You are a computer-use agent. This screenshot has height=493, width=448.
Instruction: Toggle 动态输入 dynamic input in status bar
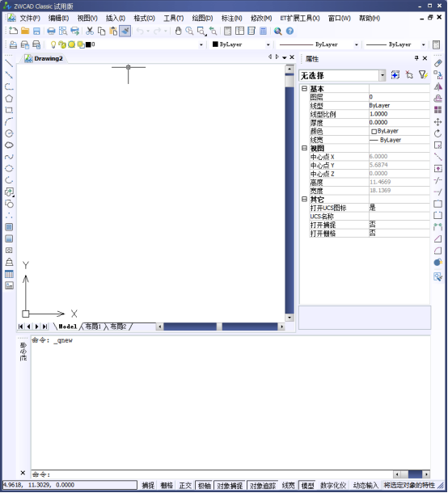[366, 485]
